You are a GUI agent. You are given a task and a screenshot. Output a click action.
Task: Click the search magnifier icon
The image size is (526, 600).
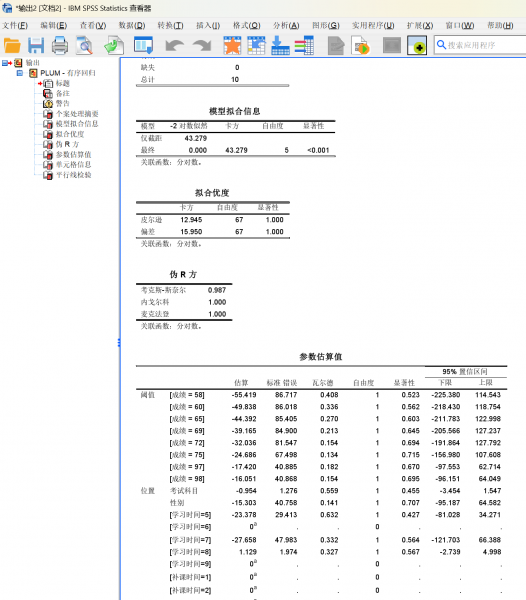(441, 45)
